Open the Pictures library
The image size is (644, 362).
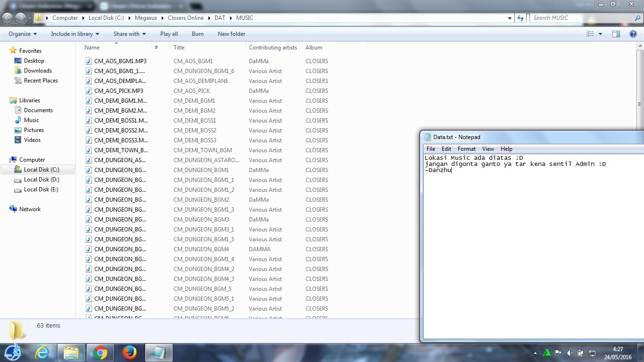point(34,130)
